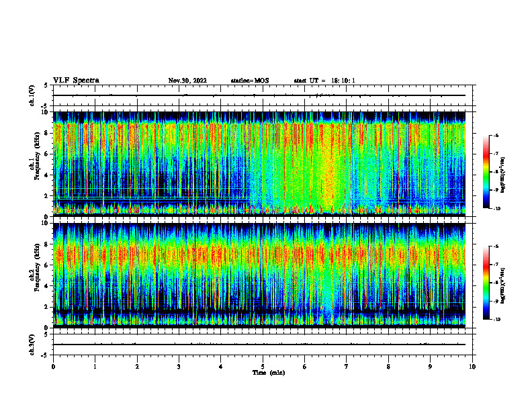Click the "2" tick label on the time axis

pos(137,367)
